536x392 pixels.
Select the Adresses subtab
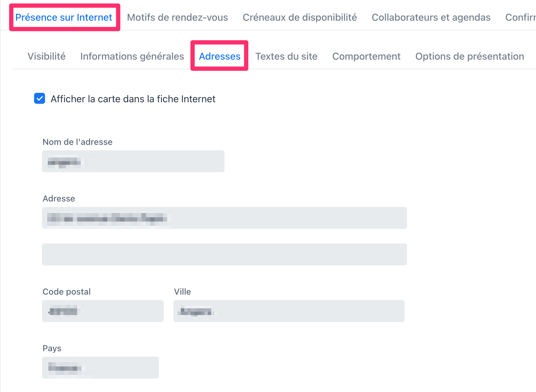tap(219, 56)
